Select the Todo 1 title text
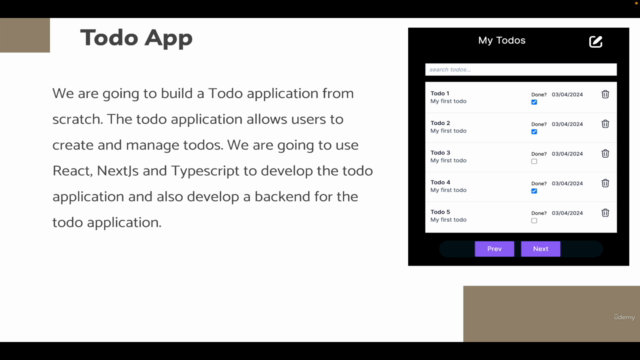 pyautogui.click(x=440, y=93)
